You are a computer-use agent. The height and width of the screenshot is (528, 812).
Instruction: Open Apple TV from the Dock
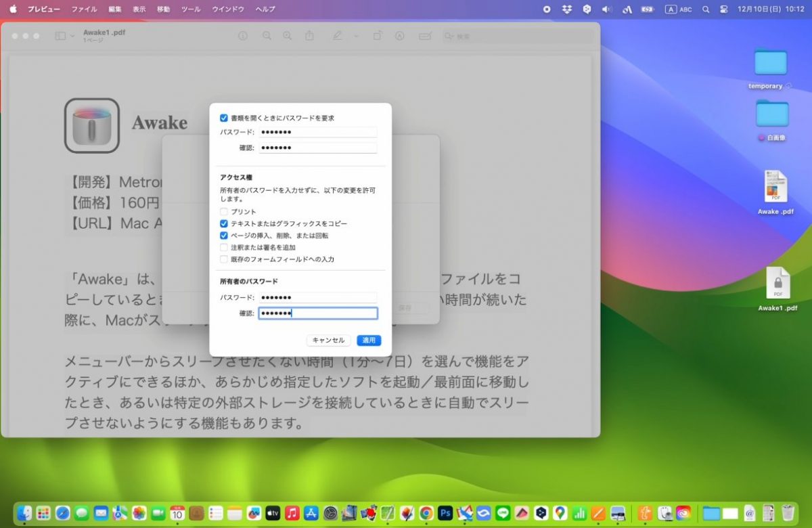273,513
